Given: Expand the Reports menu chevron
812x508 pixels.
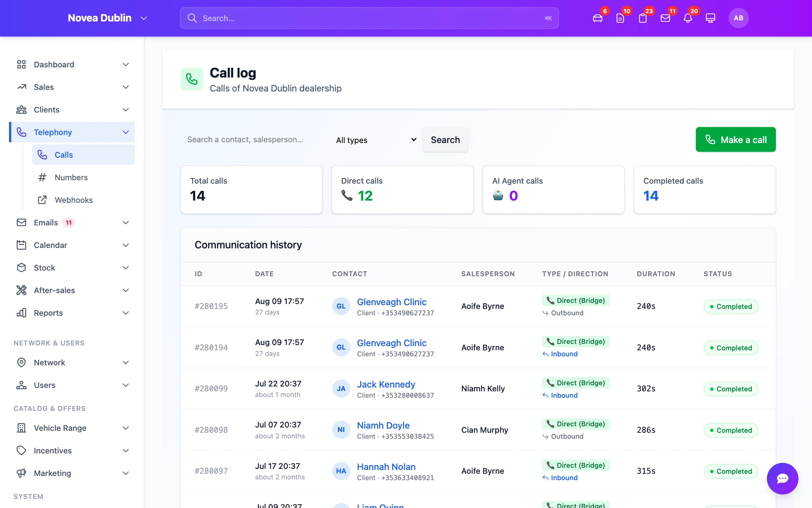Looking at the screenshot, I should 126,313.
